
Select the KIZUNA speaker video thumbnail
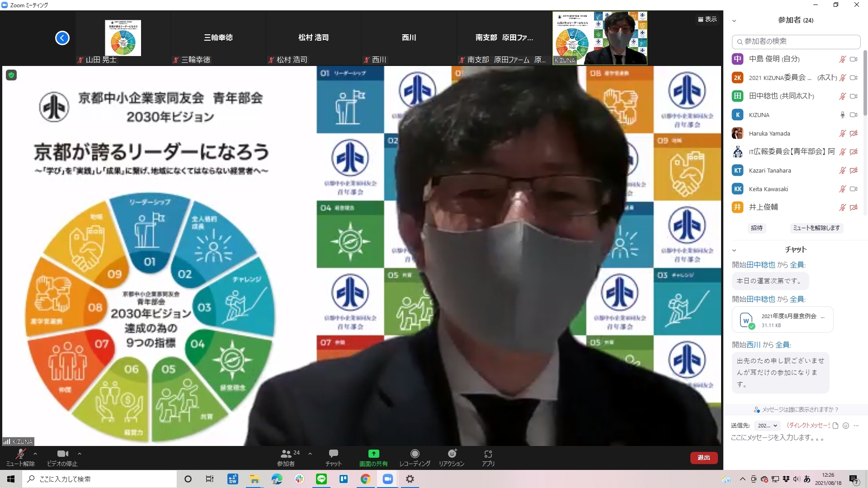(600, 38)
